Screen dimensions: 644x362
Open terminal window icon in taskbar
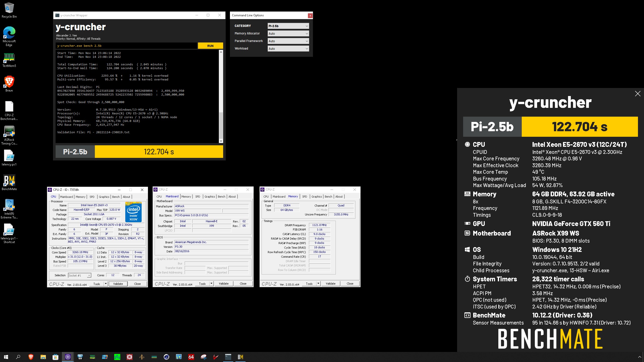(228, 357)
